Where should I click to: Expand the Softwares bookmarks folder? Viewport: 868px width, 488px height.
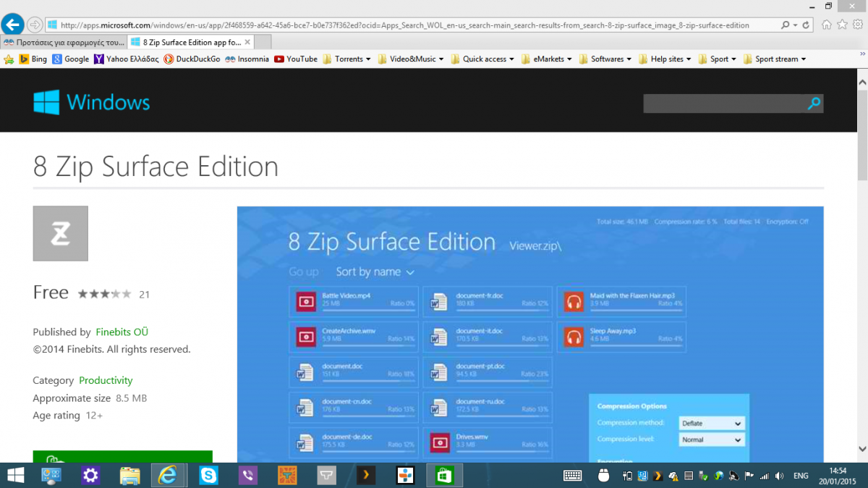click(x=605, y=59)
